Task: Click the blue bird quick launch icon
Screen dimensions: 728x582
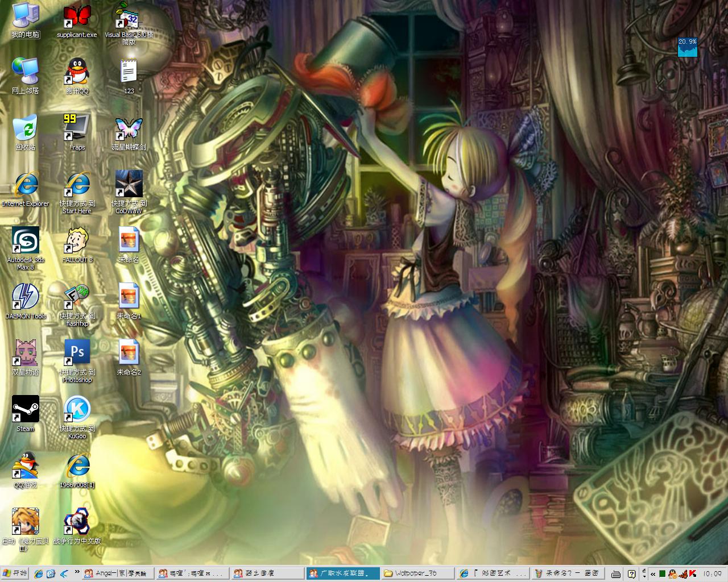Action: [64, 573]
